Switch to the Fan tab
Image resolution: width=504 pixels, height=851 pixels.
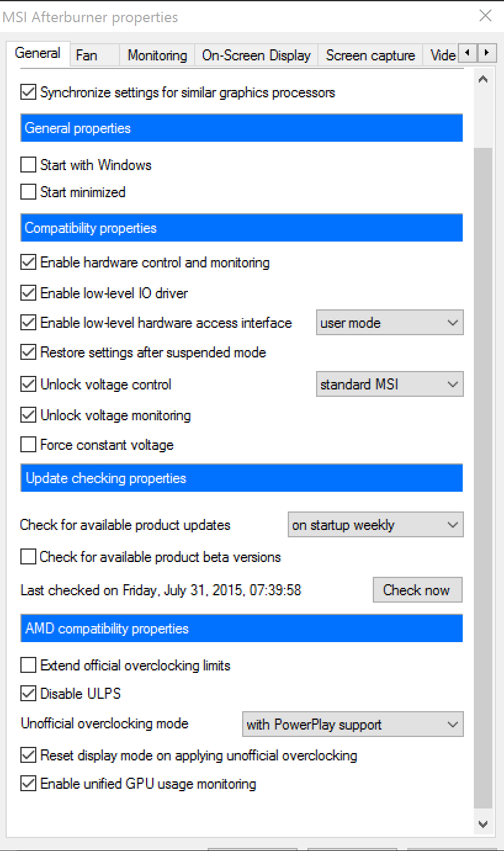pos(87,55)
